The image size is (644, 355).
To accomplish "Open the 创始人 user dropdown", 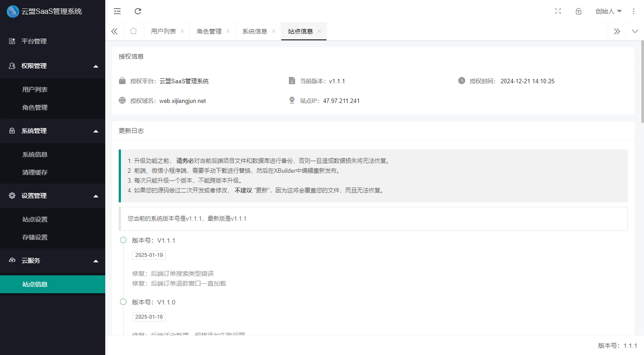I will [x=608, y=11].
